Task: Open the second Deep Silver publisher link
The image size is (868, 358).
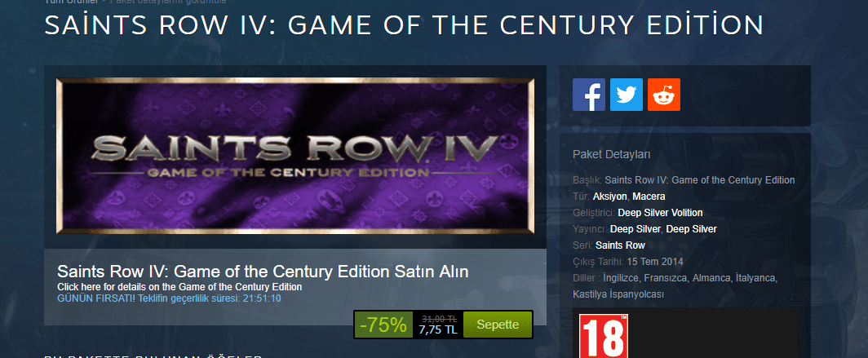Action: click(692, 229)
